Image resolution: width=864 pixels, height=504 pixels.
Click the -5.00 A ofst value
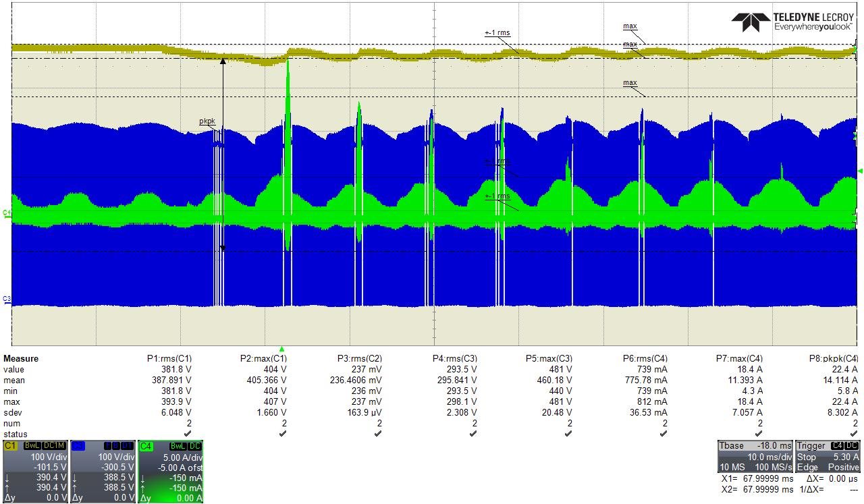[180, 467]
